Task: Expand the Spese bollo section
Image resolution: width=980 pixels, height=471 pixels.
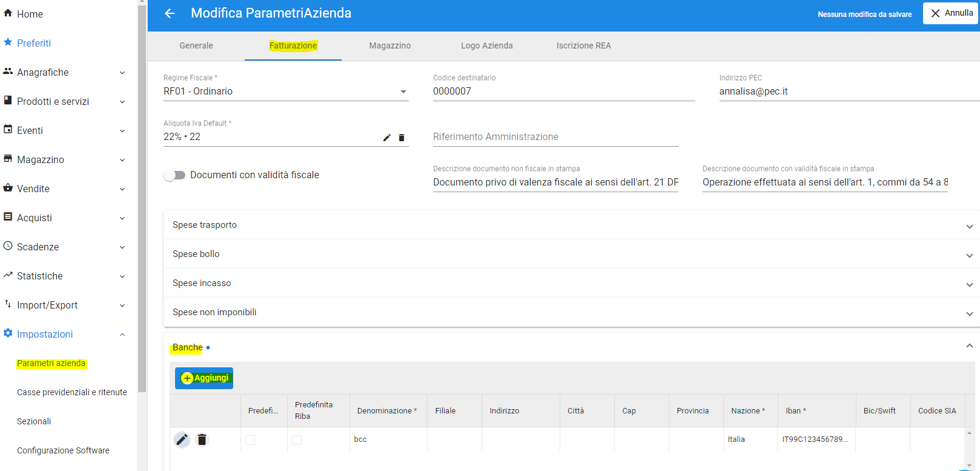Action: coord(572,254)
